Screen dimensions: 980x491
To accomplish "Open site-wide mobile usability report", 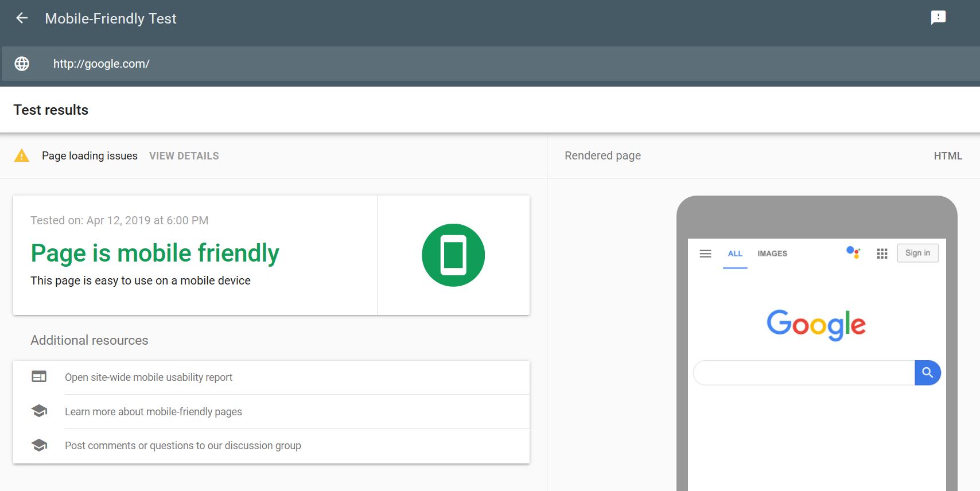I will [149, 377].
